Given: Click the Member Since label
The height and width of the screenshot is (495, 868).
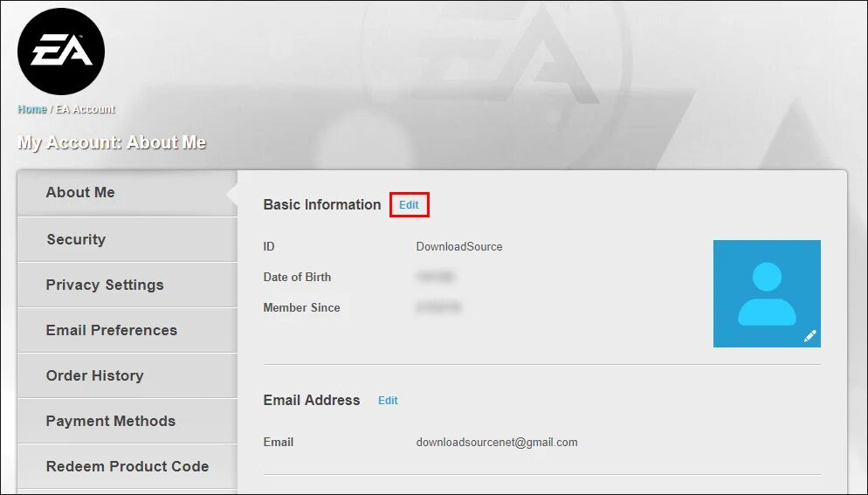Looking at the screenshot, I should point(301,307).
